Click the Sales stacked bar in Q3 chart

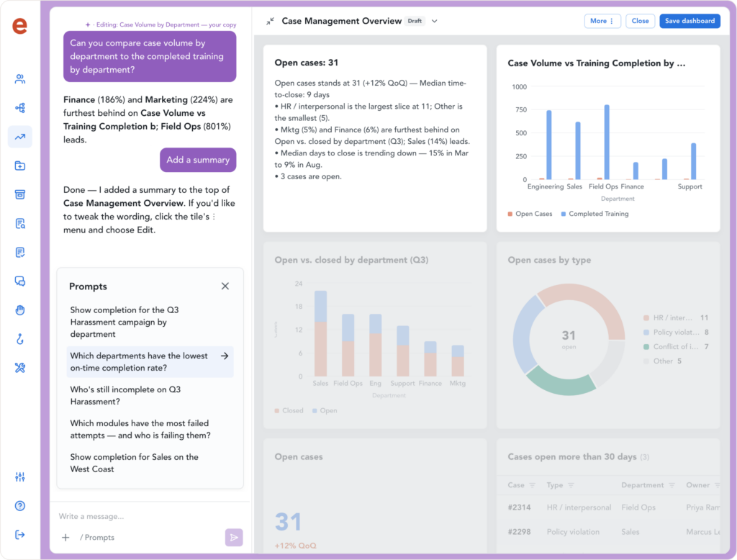(320, 333)
